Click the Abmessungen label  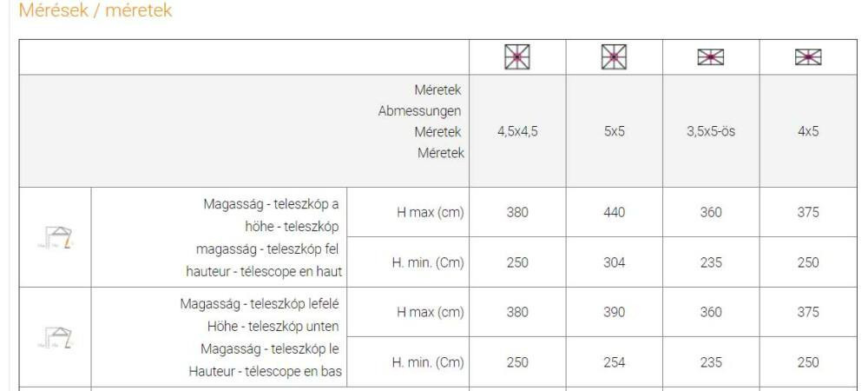click(419, 110)
